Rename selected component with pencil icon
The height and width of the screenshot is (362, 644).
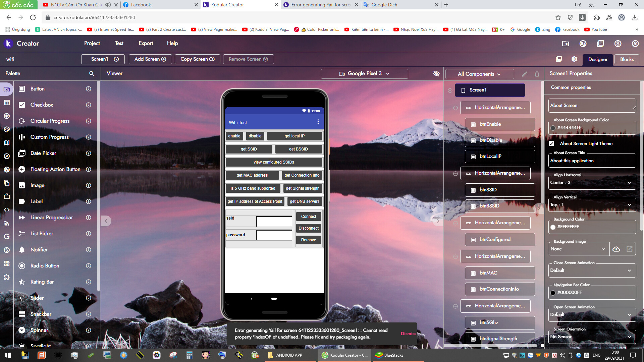click(x=525, y=74)
